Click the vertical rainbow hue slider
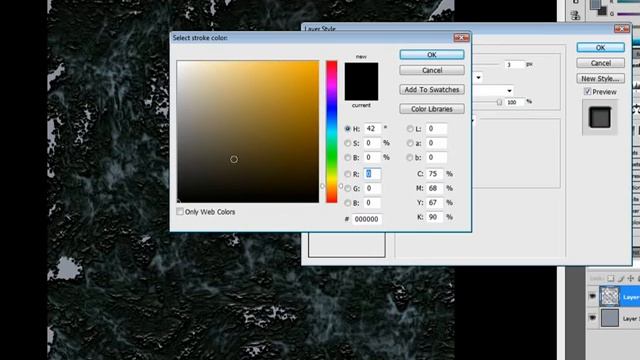The height and width of the screenshot is (360, 640). 331,131
